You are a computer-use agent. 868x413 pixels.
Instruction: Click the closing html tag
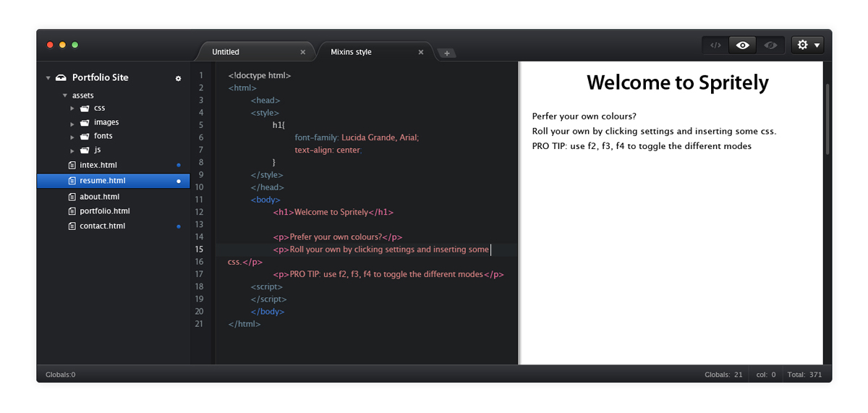[244, 324]
